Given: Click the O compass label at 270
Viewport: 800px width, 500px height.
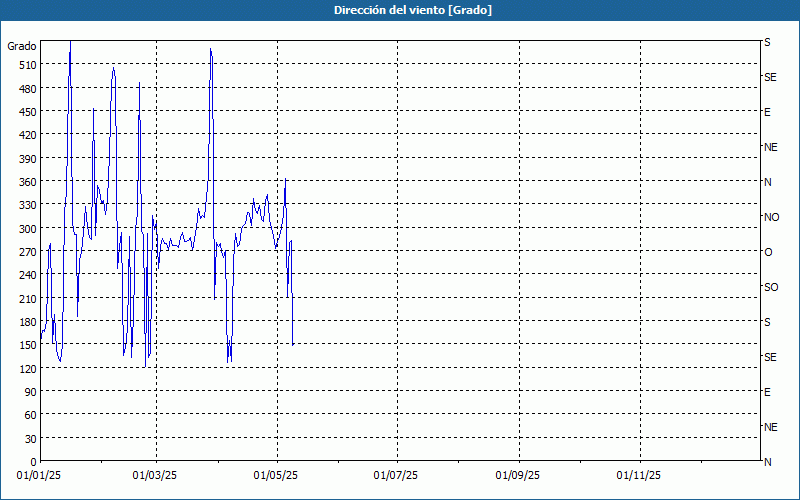Looking at the screenshot, I should pyautogui.click(x=768, y=253).
